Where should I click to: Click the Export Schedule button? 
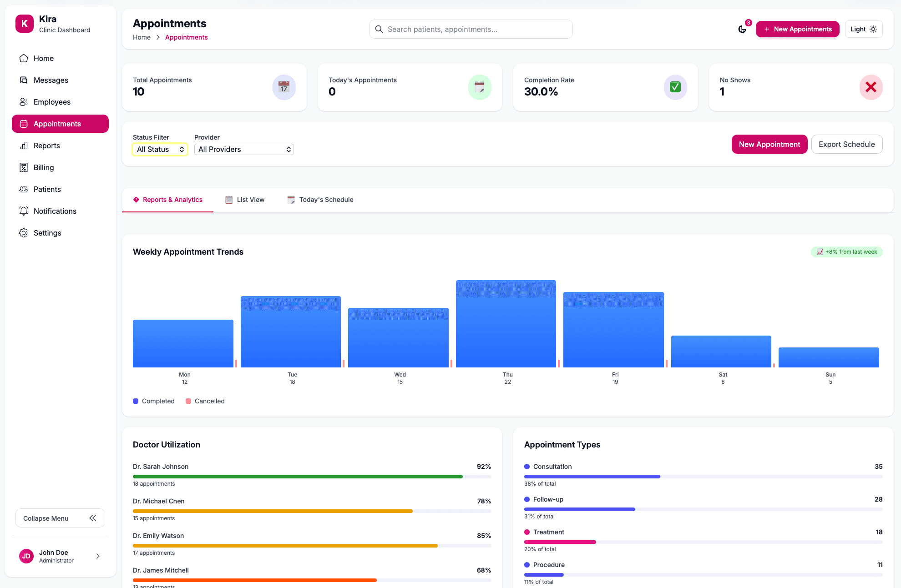click(x=846, y=144)
